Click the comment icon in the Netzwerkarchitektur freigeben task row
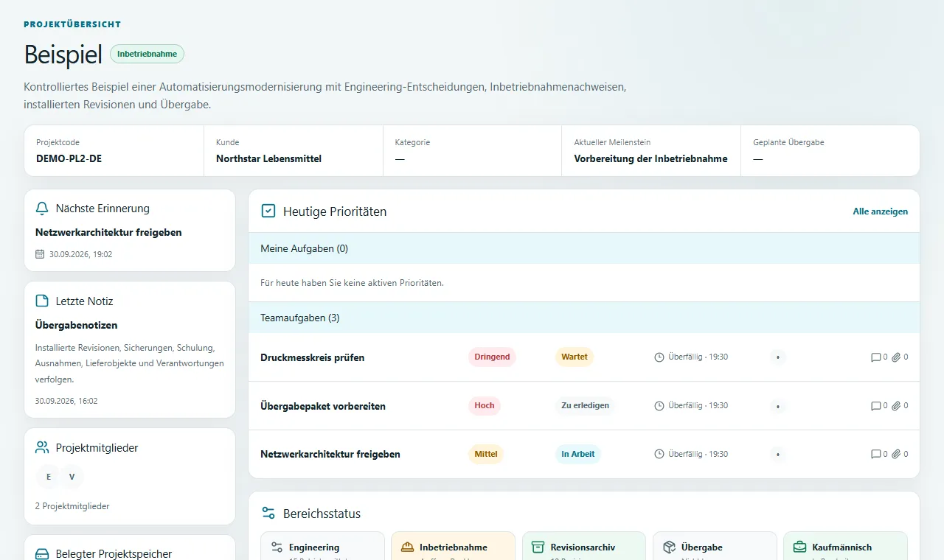This screenshot has width=944, height=560. click(875, 455)
